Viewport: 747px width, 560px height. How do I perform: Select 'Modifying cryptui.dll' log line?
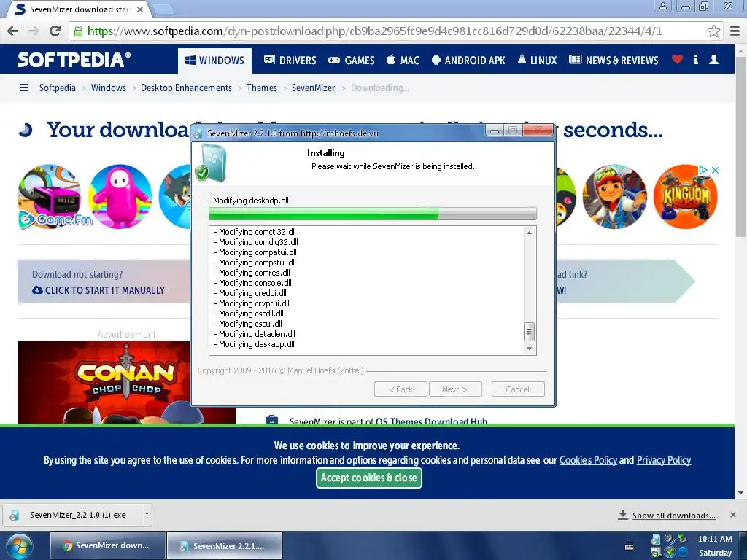point(252,303)
